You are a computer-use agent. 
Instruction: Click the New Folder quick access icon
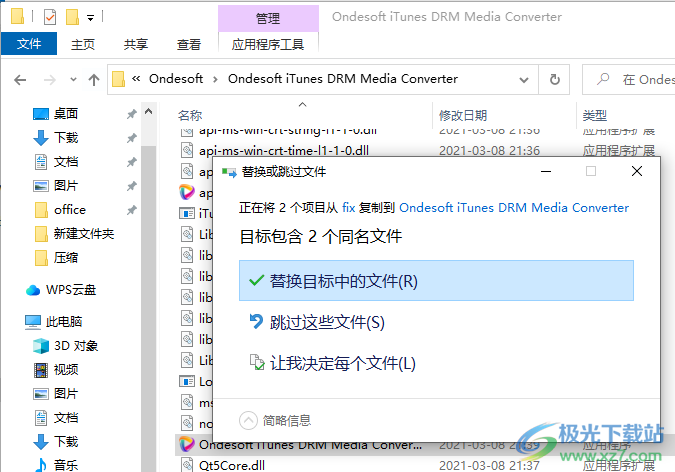pos(72,17)
